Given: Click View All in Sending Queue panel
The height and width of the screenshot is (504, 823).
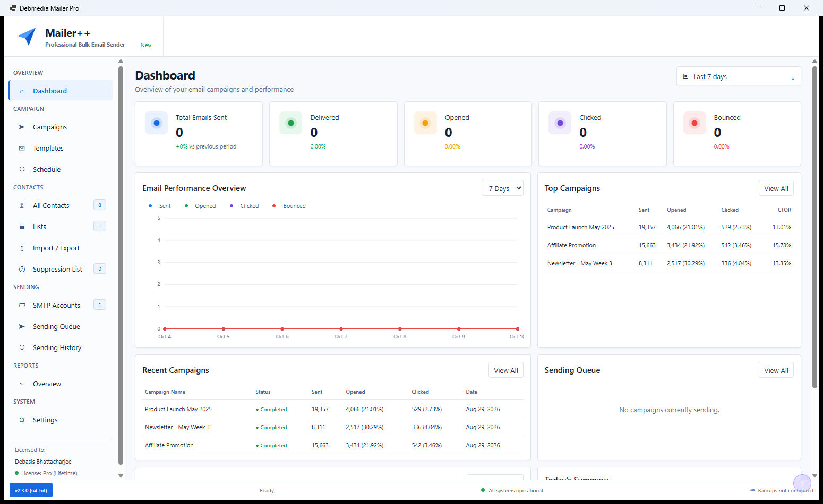Looking at the screenshot, I should click(x=776, y=370).
